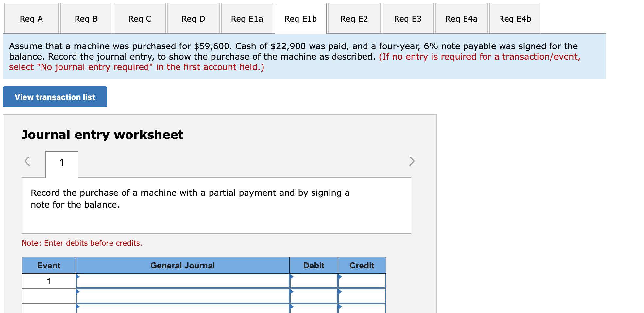Switch to the Req E4a tab
Viewport: 644px width, 313px height.
[x=461, y=19]
